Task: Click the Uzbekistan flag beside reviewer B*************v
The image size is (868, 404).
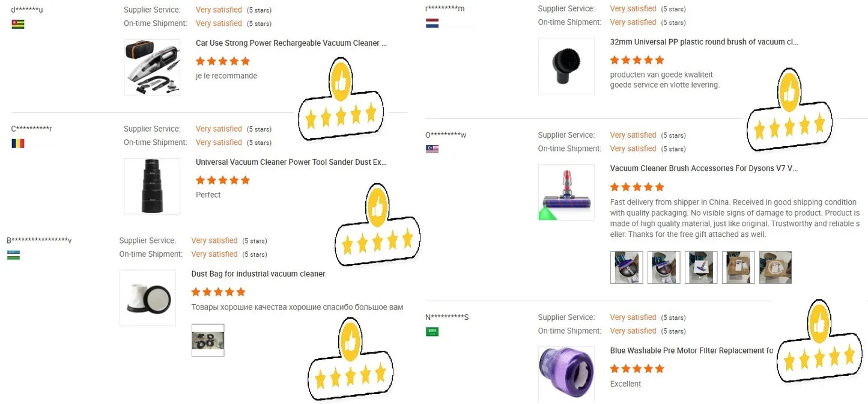Action: (x=13, y=255)
